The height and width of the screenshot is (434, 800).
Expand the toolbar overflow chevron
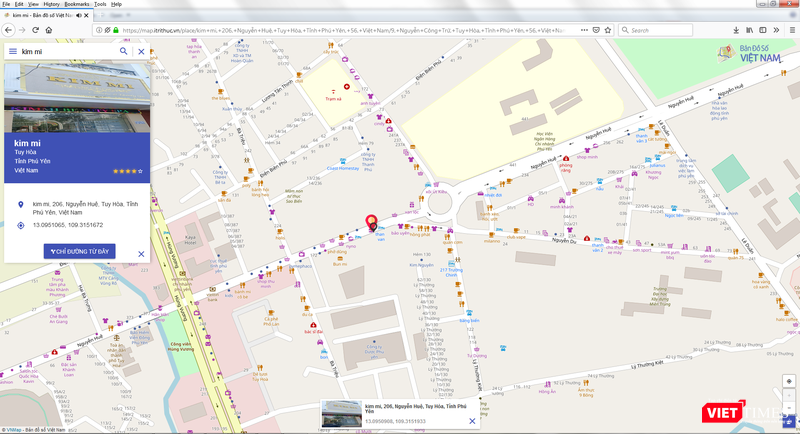(777, 29)
